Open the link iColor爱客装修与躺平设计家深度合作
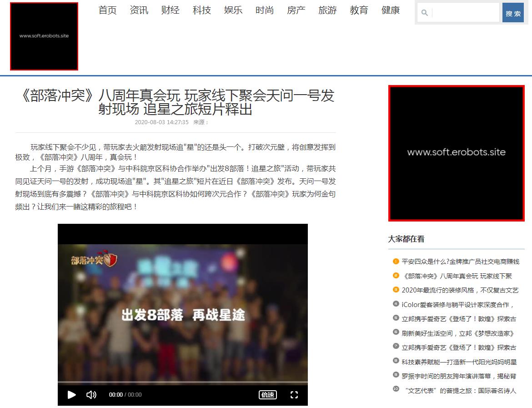The image size is (532, 408). [x=458, y=305]
